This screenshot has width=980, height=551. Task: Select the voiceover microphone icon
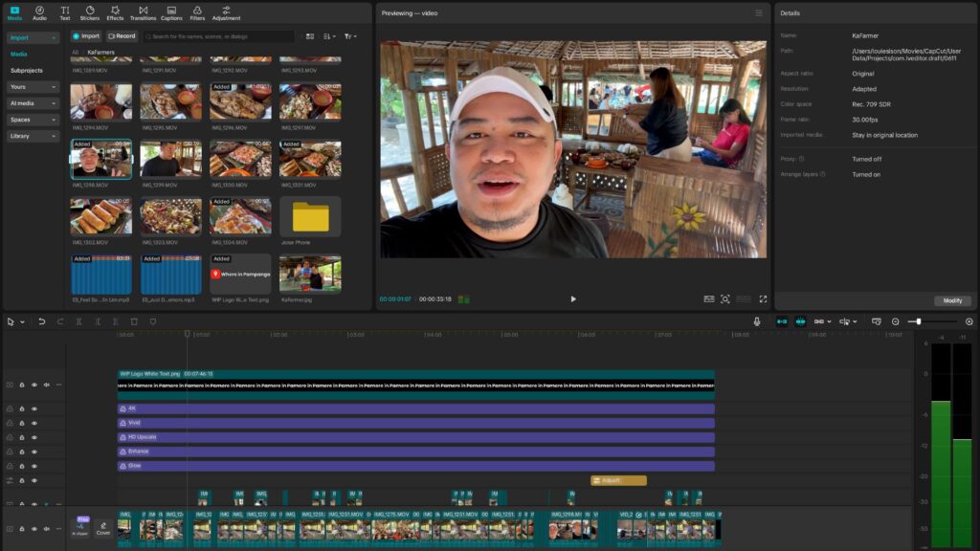click(x=757, y=320)
